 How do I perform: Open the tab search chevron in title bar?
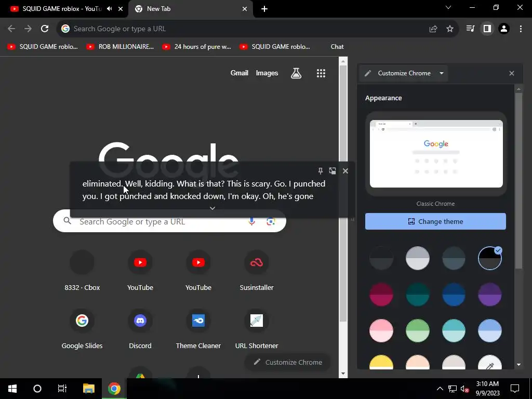click(448, 7)
